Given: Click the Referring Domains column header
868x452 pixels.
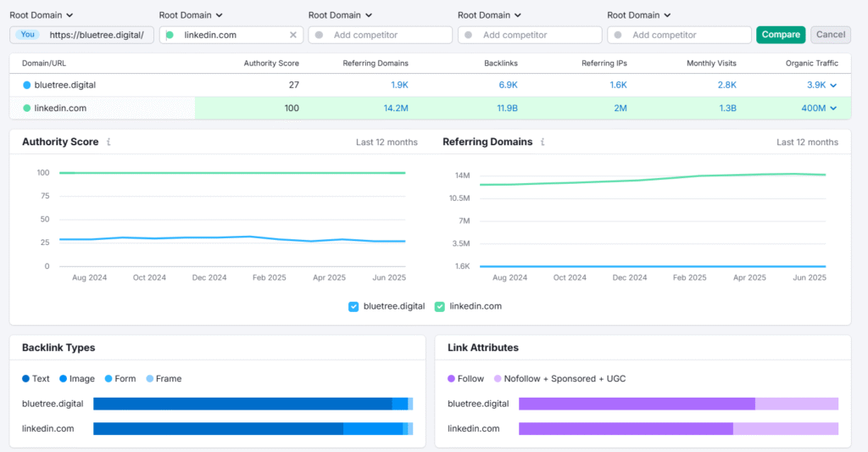Looking at the screenshot, I should pos(376,63).
